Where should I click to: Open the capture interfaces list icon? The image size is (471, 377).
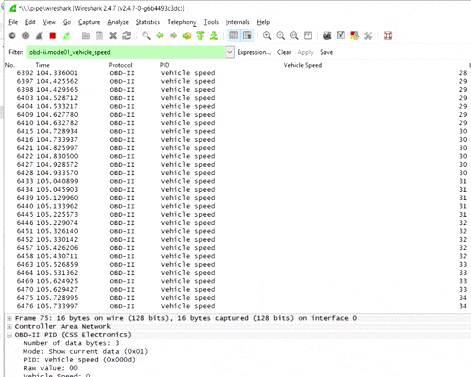(x=12, y=35)
